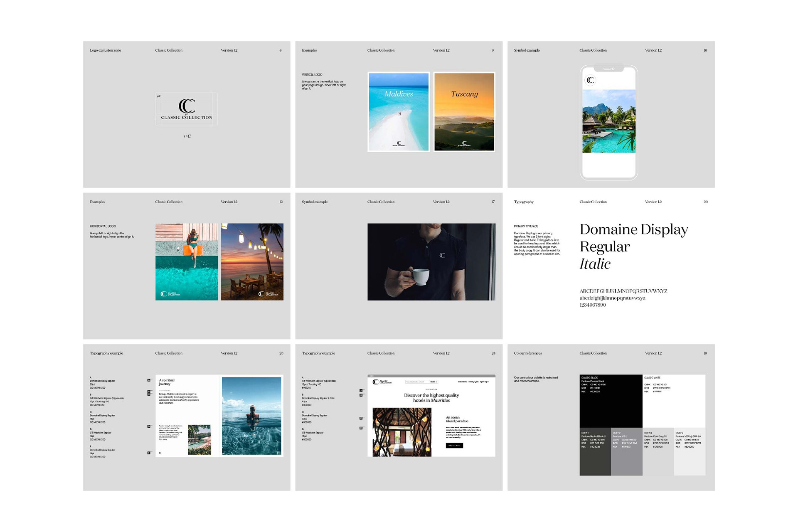Image resolution: width=798 pixels, height=532 pixels.
Task: Click the CC emblem on the black polo shirt
Action: pos(442,255)
